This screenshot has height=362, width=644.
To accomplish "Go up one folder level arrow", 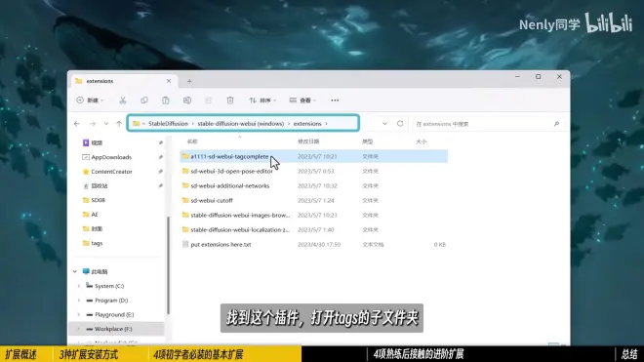I will tap(119, 124).
